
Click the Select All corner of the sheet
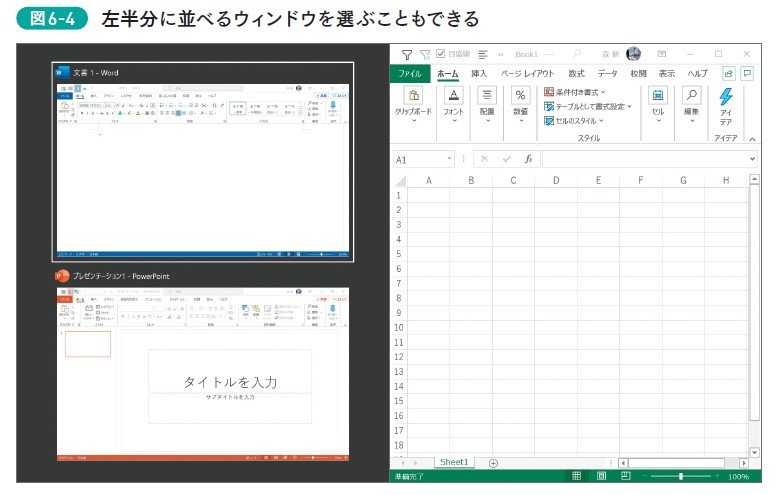coord(400,181)
